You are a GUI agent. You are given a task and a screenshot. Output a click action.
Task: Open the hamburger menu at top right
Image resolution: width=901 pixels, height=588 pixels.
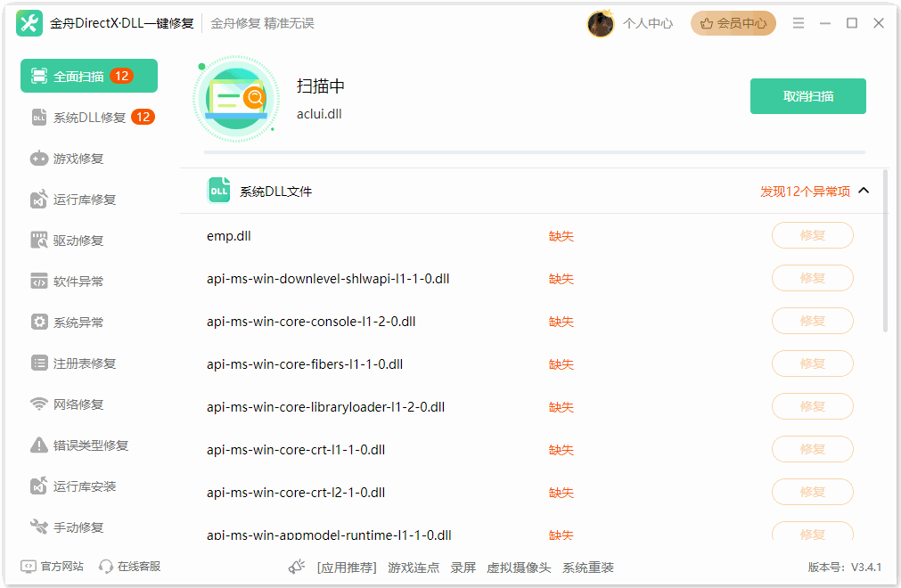[x=799, y=22]
